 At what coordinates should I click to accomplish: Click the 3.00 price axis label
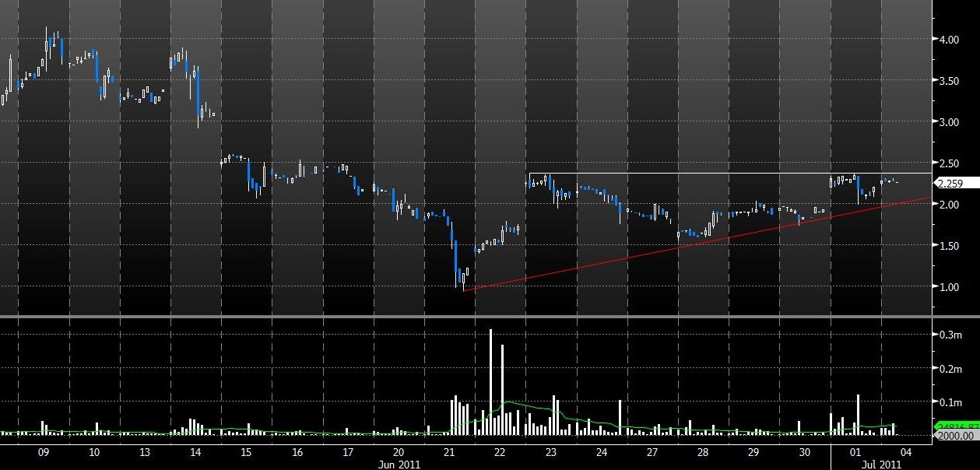click(x=949, y=121)
